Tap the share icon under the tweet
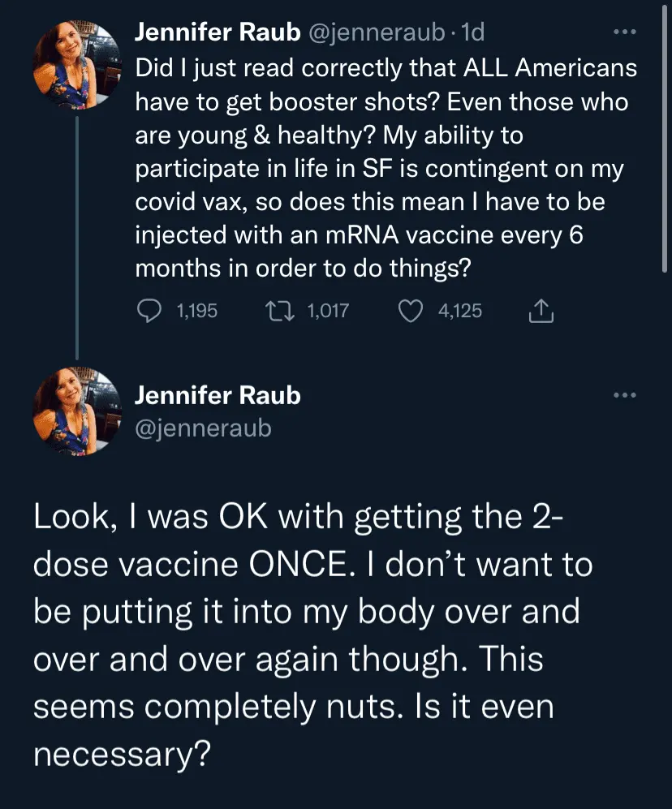 tap(541, 310)
